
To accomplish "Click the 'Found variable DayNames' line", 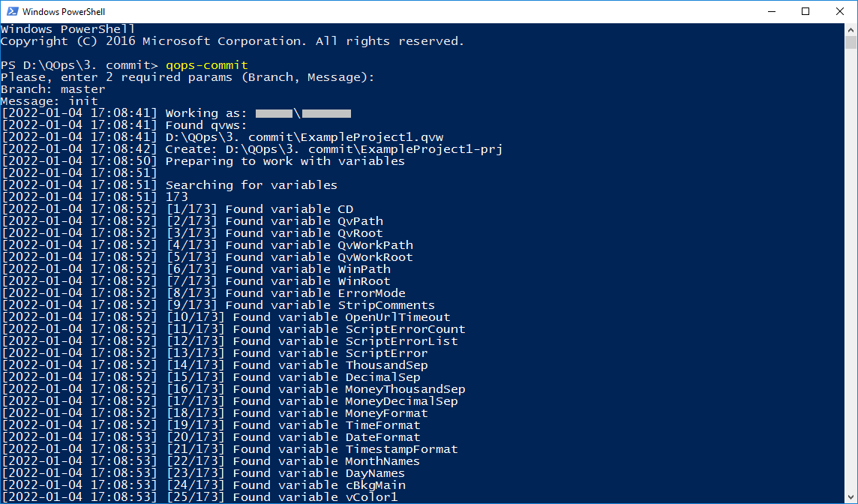I will [x=203, y=475].
